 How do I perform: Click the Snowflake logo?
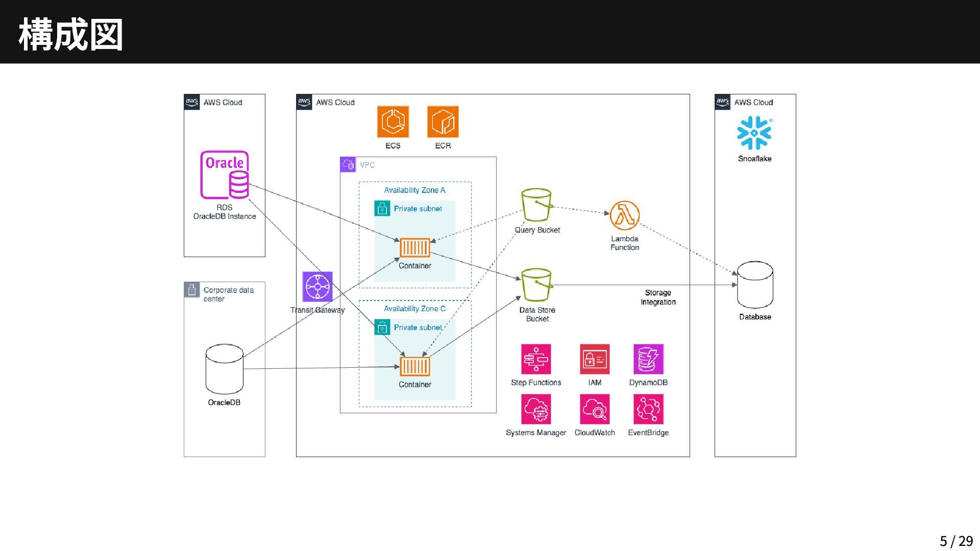coord(754,133)
